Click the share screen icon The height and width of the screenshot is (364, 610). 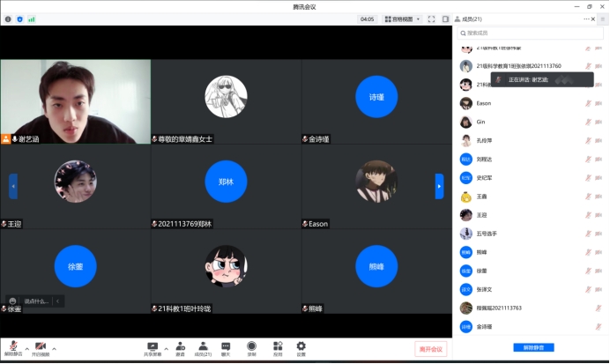(152, 346)
